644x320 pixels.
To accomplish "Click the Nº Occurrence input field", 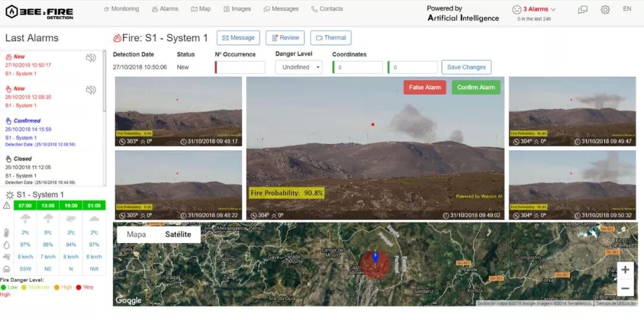I will pos(240,67).
